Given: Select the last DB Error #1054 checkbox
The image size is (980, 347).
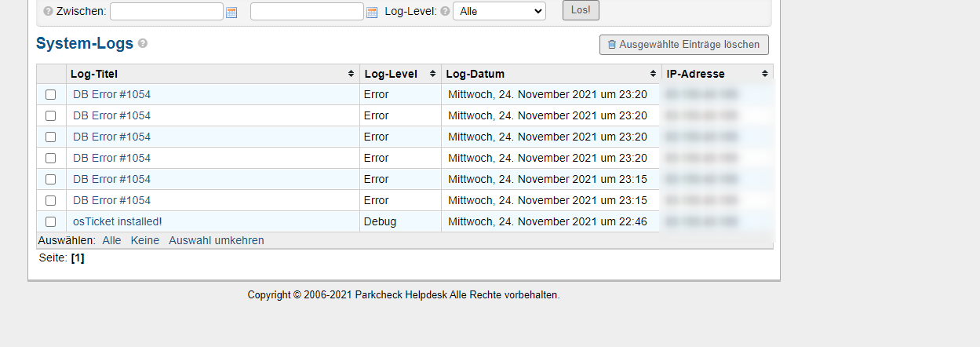Looking at the screenshot, I should coord(51,201).
